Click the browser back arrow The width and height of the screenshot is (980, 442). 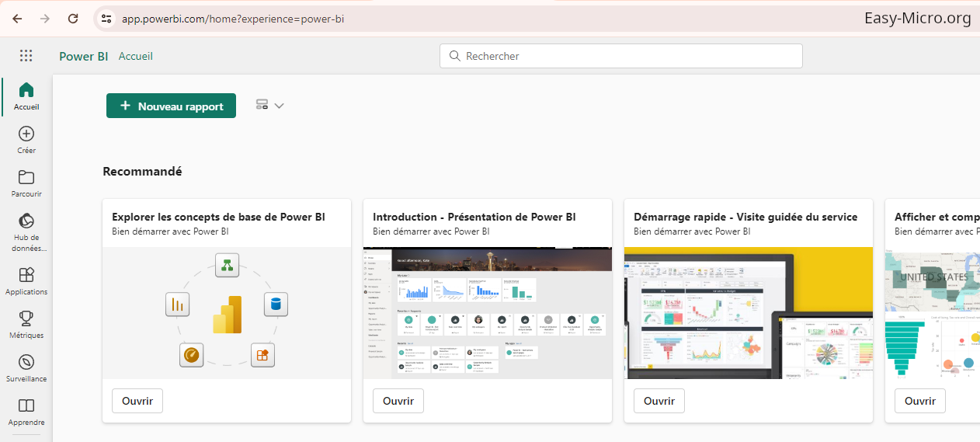click(x=17, y=19)
